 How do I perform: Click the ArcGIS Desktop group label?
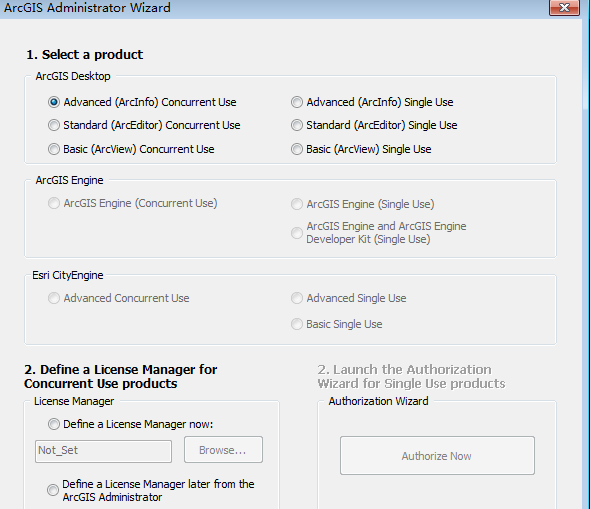73,76
